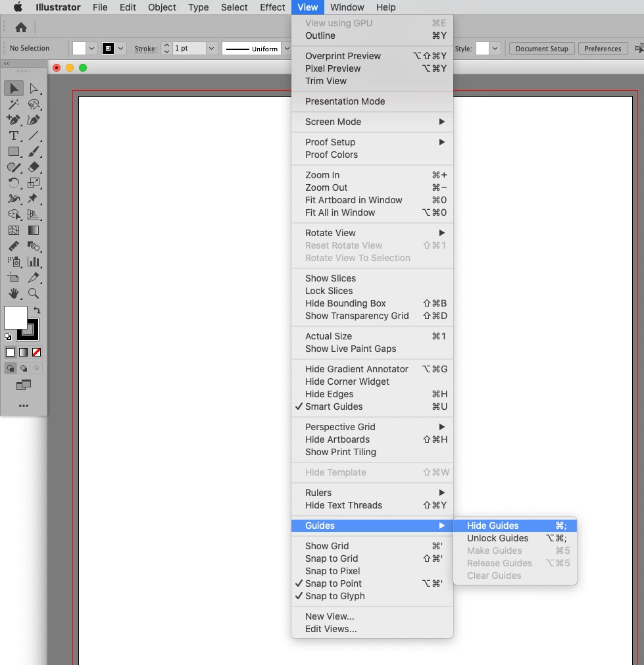Select the Magic Wand tool
The width and height of the screenshot is (644, 665).
[14, 104]
